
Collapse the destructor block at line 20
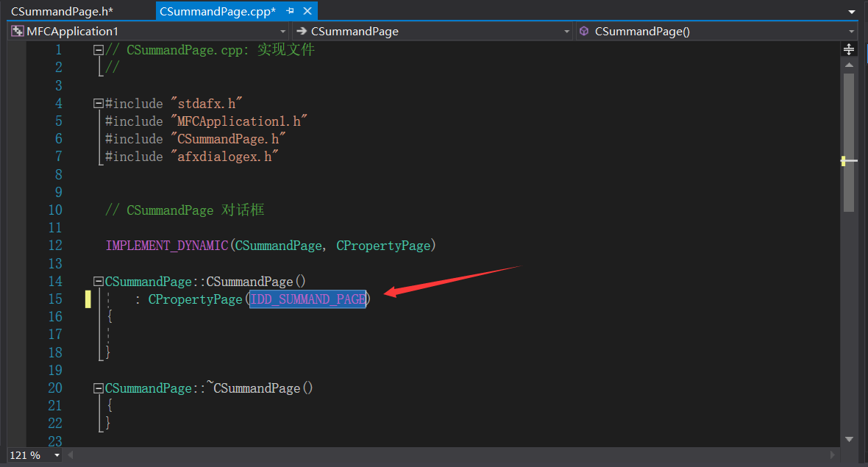(x=97, y=388)
